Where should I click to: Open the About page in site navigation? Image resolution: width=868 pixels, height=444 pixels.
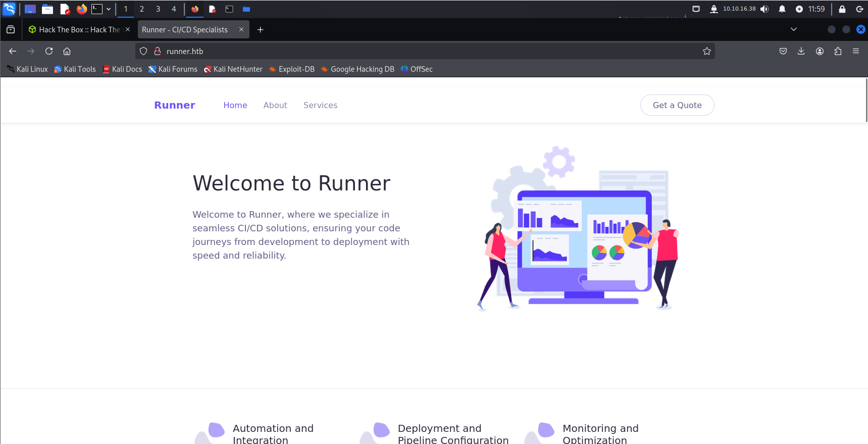[275, 105]
